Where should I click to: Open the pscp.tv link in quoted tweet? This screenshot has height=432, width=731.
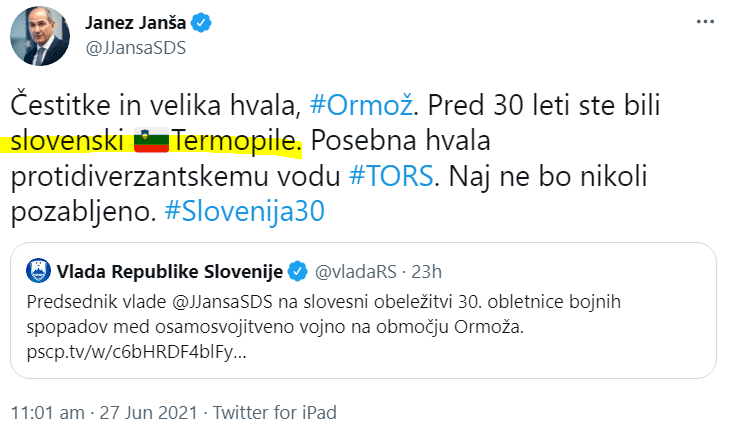tap(134, 352)
